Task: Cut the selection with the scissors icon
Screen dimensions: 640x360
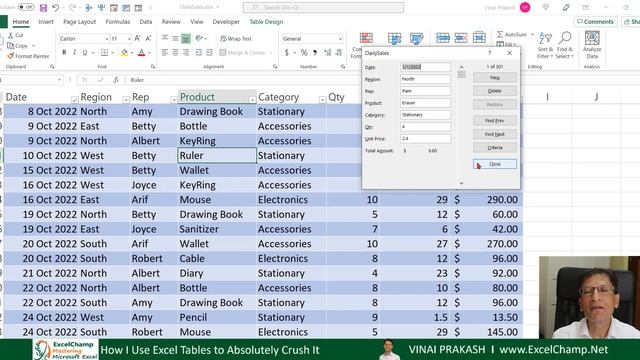Action: click(16, 35)
